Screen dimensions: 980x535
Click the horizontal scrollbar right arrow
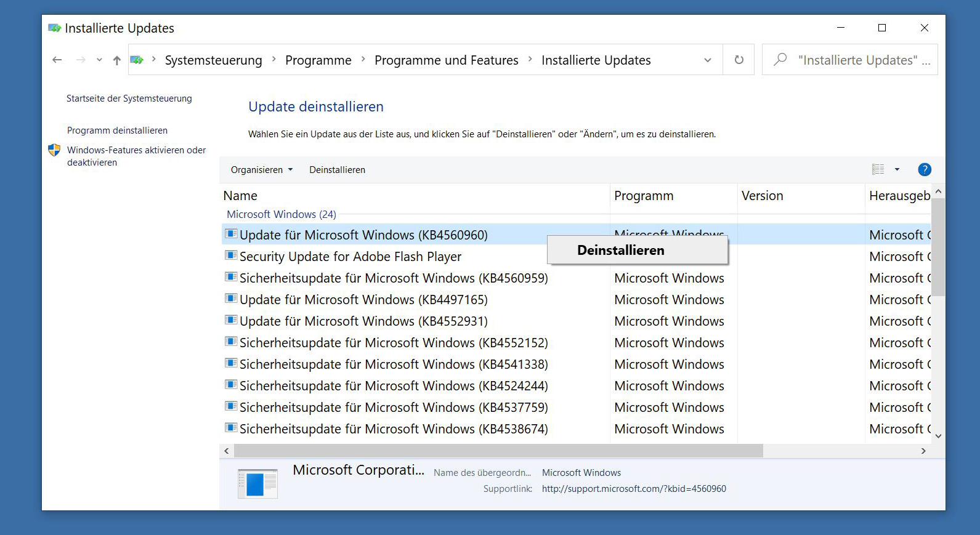coord(923,451)
